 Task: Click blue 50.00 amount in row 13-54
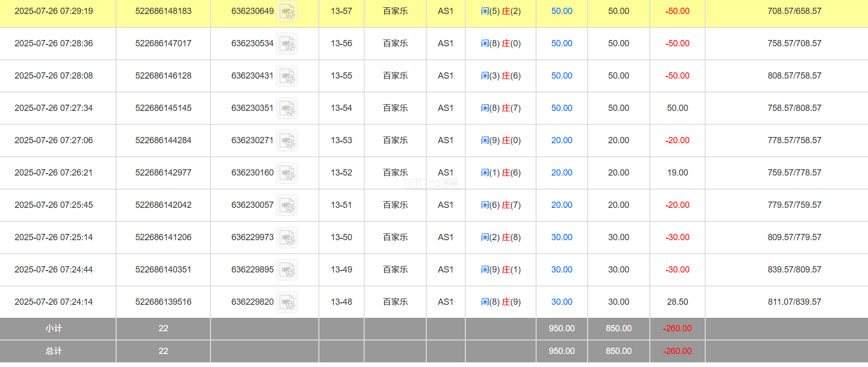point(562,108)
